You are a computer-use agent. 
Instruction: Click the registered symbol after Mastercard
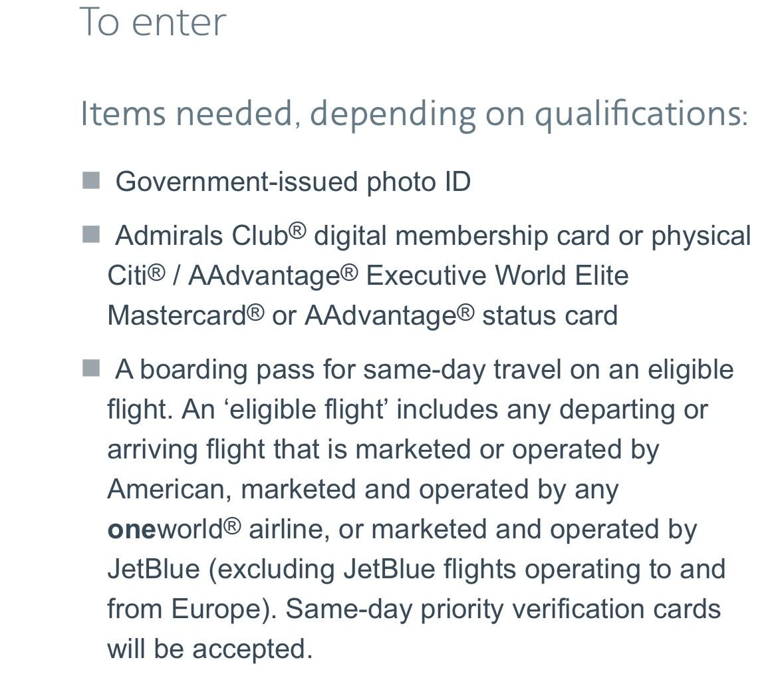point(256,311)
